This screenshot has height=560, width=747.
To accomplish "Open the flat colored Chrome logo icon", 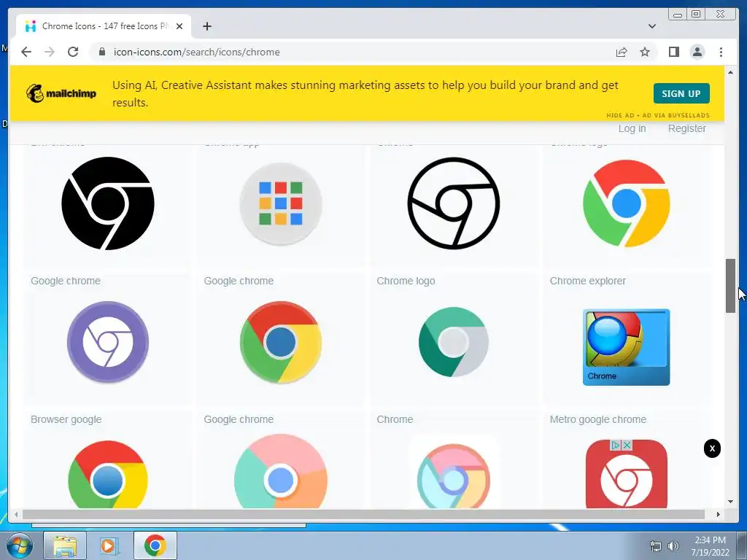I will coord(627,203).
